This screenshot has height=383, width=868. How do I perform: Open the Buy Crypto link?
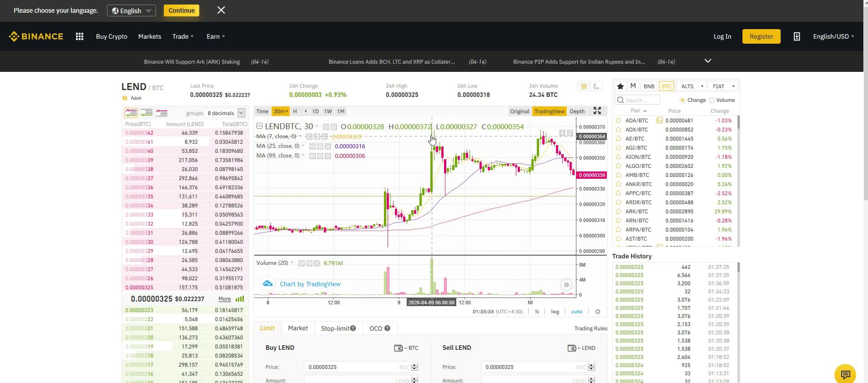coord(111,36)
